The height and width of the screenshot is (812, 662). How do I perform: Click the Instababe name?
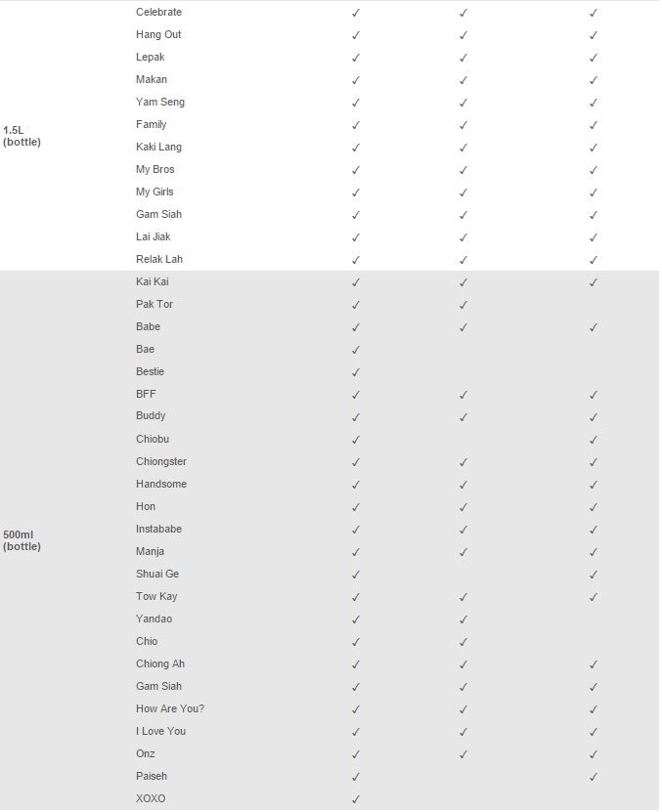158,529
